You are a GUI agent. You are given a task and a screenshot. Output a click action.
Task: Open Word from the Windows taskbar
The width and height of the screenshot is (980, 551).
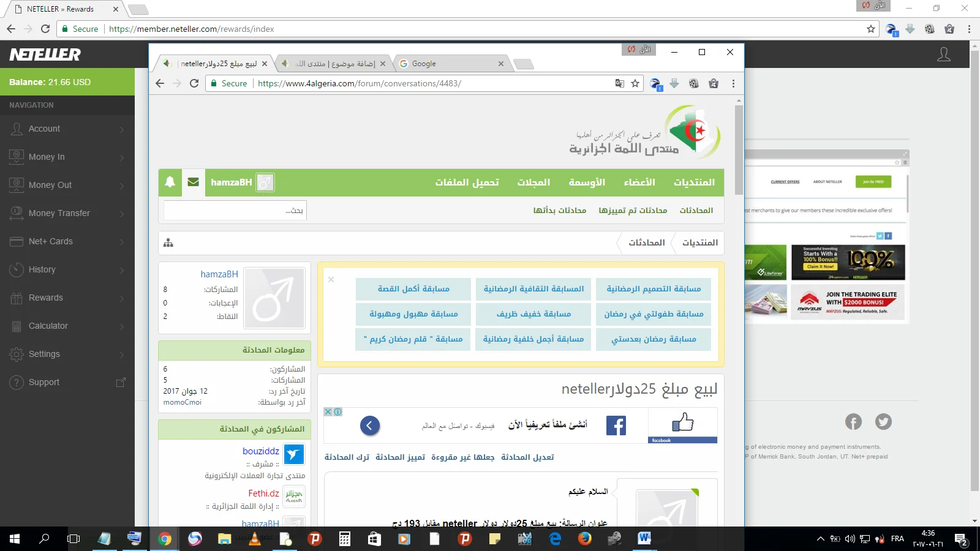click(644, 539)
